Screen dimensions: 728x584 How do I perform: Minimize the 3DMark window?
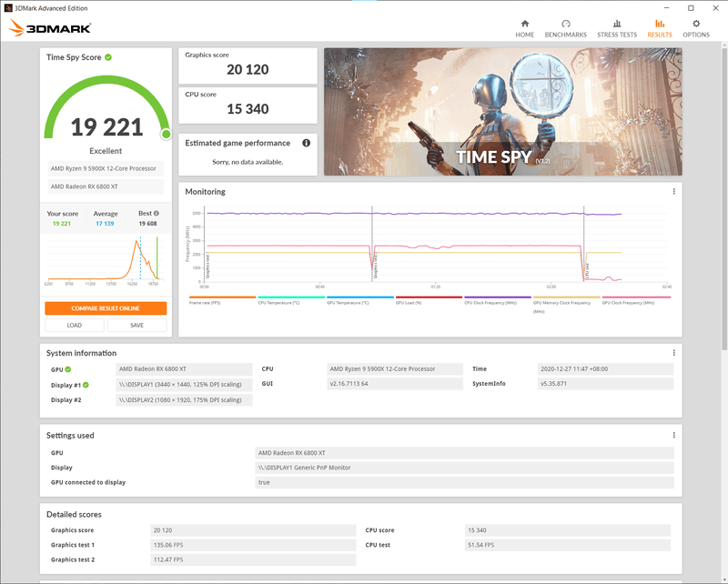point(666,8)
